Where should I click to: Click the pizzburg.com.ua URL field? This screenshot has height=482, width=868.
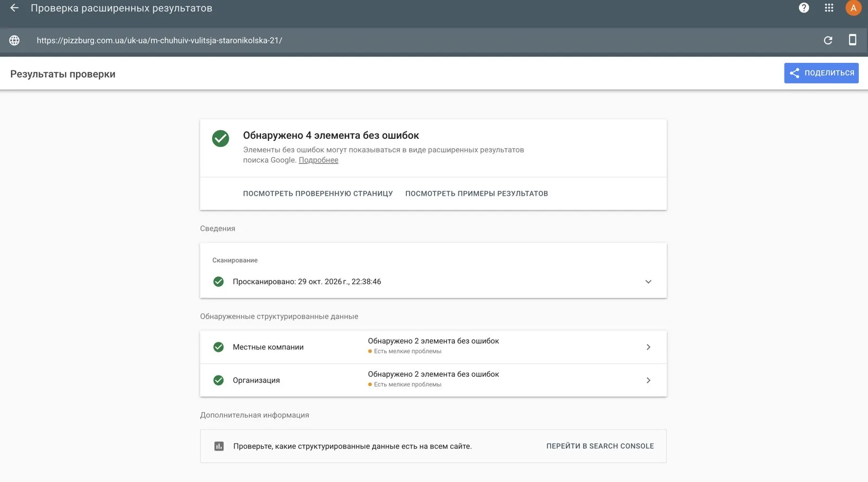pyautogui.click(x=159, y=40)
